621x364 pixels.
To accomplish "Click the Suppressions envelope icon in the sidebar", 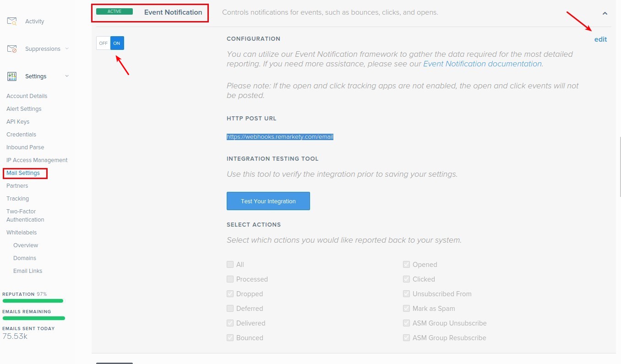I will pyautogui.click(x=12, y=49).
